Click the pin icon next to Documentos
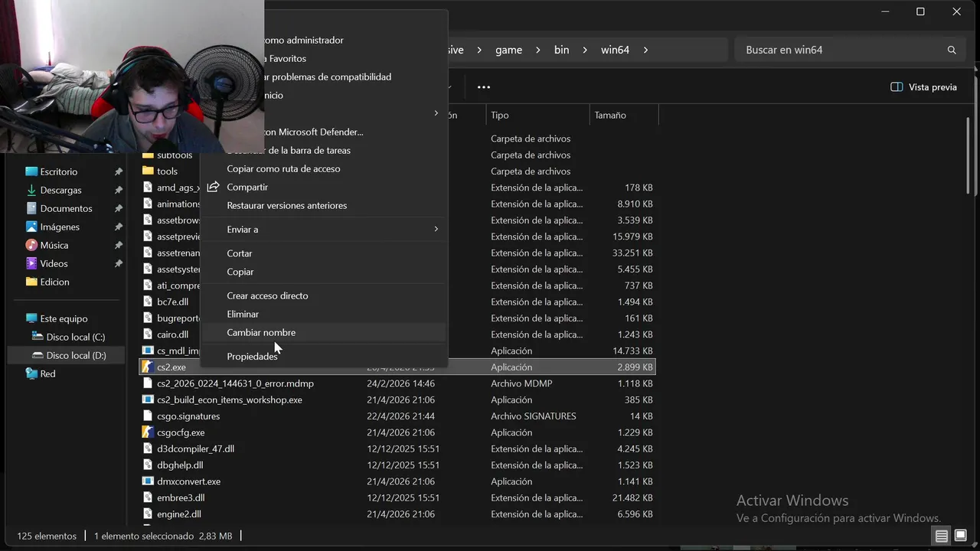 (x=118, y=209)
